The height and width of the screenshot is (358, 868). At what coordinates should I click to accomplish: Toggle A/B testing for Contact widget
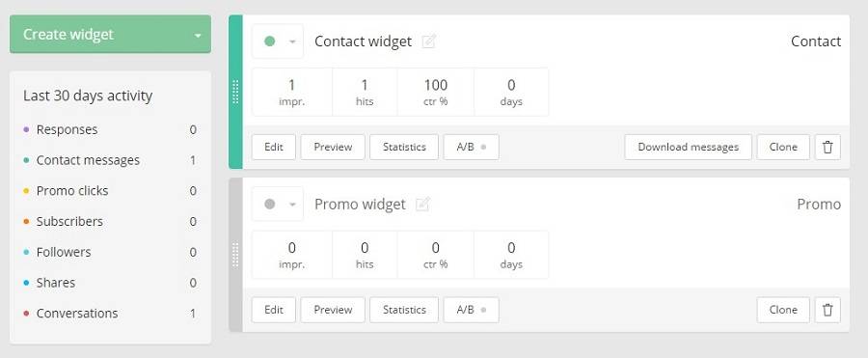click(471, 148)
